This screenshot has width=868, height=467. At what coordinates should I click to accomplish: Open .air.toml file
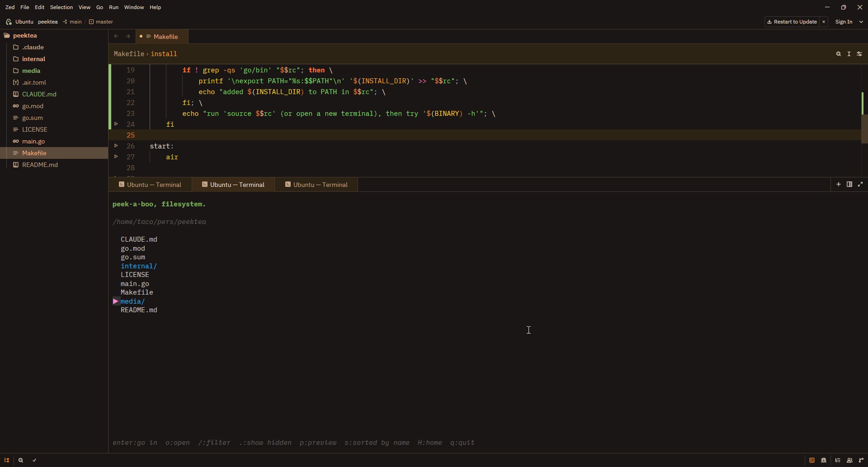(54, 82)
